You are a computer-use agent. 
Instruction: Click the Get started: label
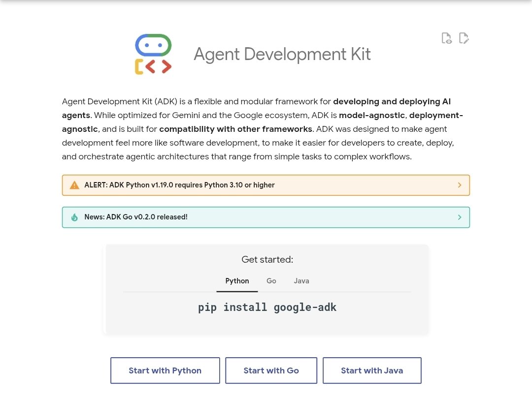pos(267,260)
